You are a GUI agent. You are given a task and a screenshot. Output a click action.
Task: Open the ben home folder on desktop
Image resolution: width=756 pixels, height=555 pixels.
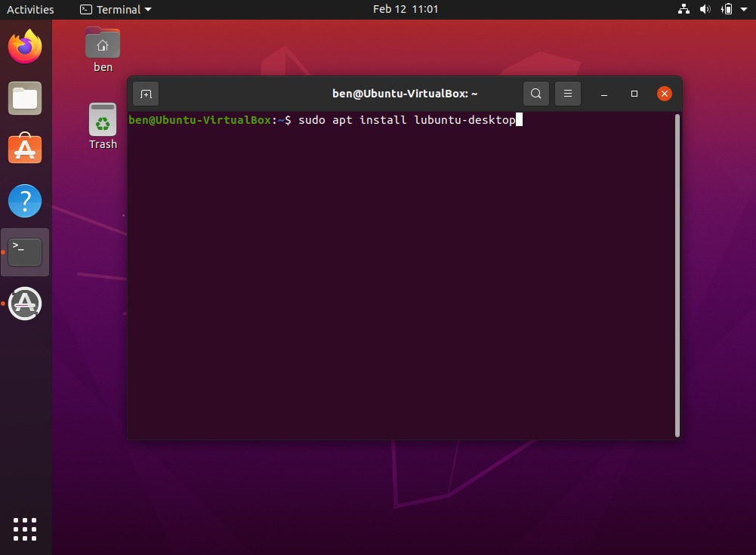pyautogui.click(x=103, y=47)
